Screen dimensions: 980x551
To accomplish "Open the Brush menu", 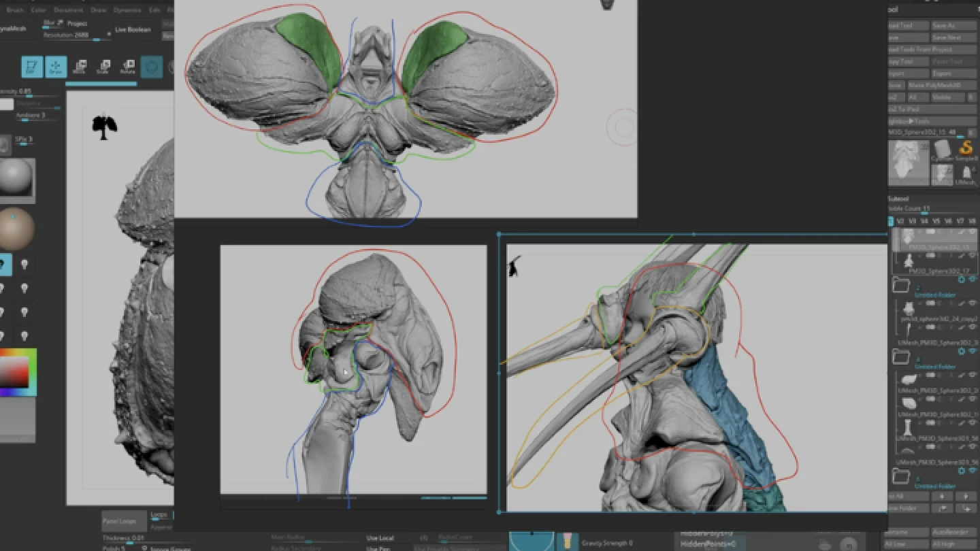I will coord(14,10).
